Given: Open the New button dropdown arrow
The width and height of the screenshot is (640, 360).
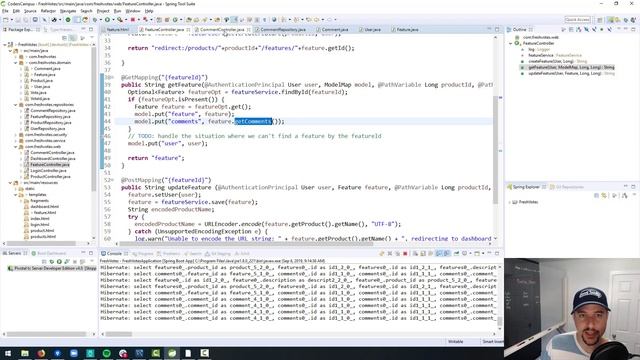Looking at the screenshot, I should [11, 20].
